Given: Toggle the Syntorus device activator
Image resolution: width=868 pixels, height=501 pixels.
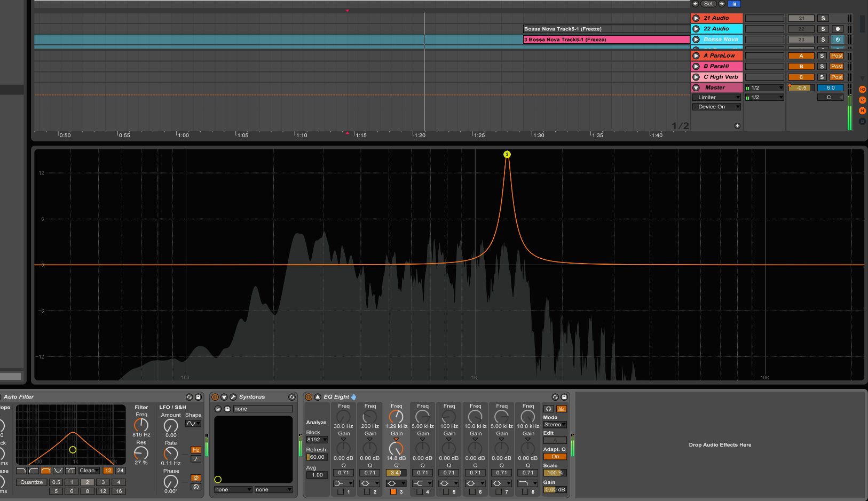Looking at the screenshot, I should click(x=215, y=397).
